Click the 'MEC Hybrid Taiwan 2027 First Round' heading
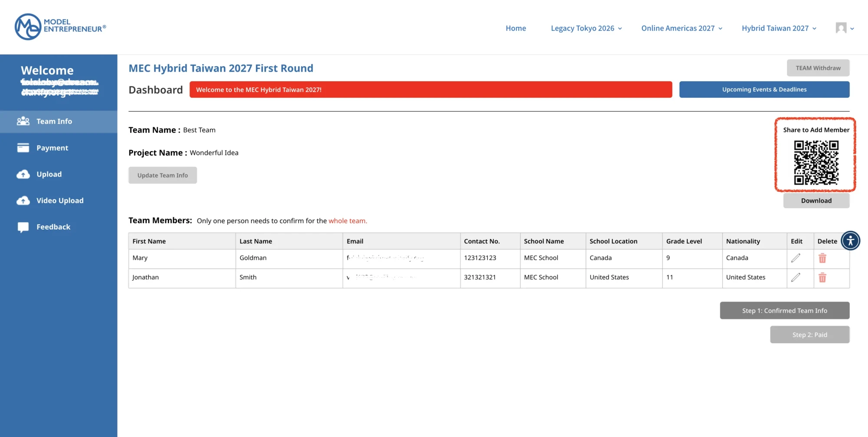868x437 pixels. coord(221,68)
